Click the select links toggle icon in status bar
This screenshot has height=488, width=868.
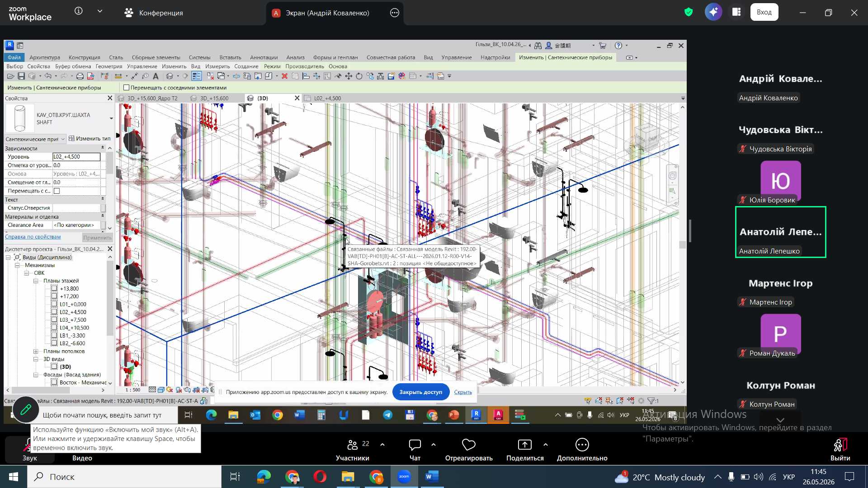[588, 401]
